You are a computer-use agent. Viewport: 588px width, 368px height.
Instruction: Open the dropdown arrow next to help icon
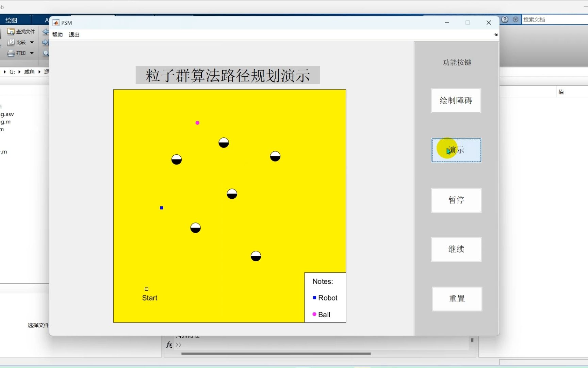(516, 19)
